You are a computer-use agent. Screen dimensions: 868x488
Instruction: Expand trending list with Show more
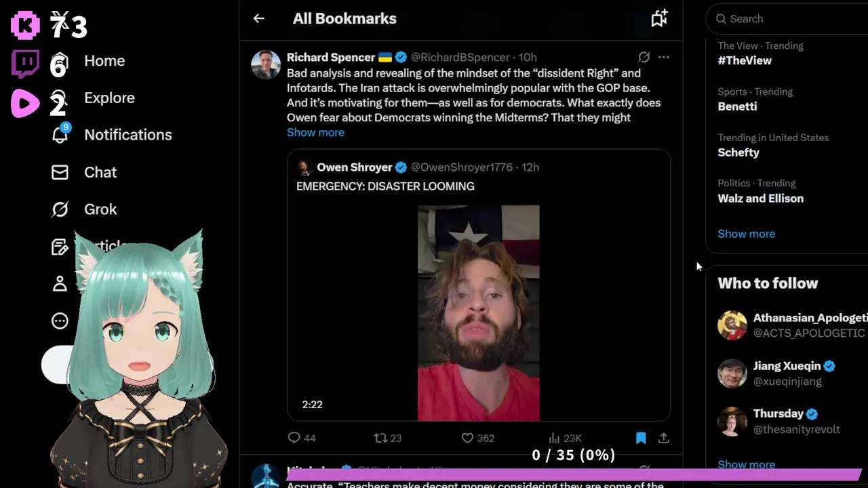746,233
